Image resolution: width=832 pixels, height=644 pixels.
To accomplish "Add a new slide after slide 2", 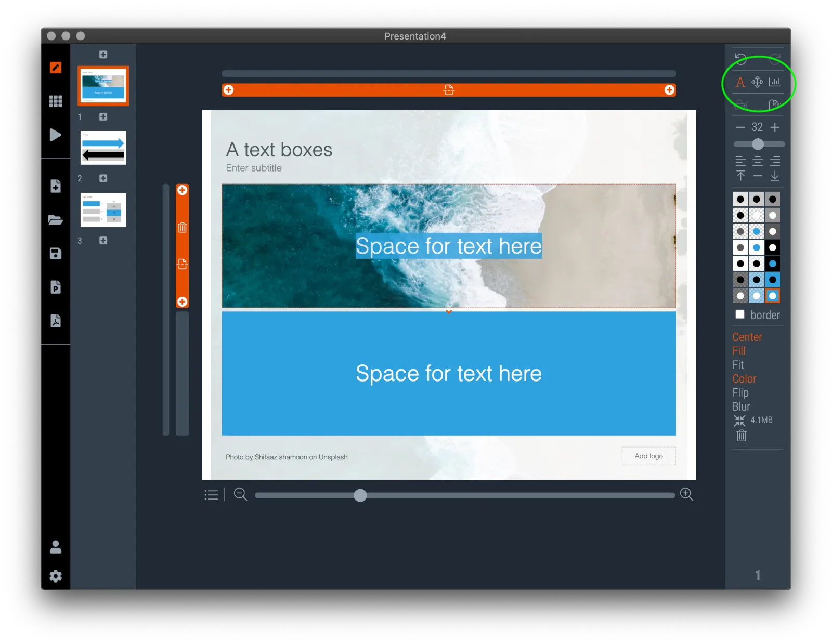I will tap(103, 178).
